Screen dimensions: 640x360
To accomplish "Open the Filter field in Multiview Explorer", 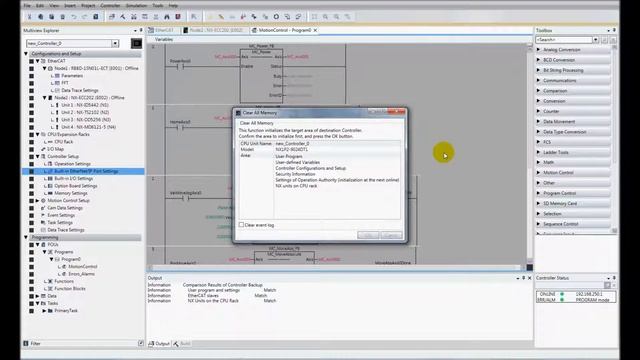I will 84,343.
